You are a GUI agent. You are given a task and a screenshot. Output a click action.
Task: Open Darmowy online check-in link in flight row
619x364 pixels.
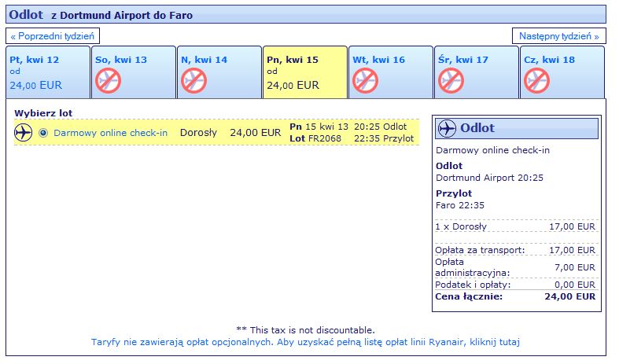[111, 133]
